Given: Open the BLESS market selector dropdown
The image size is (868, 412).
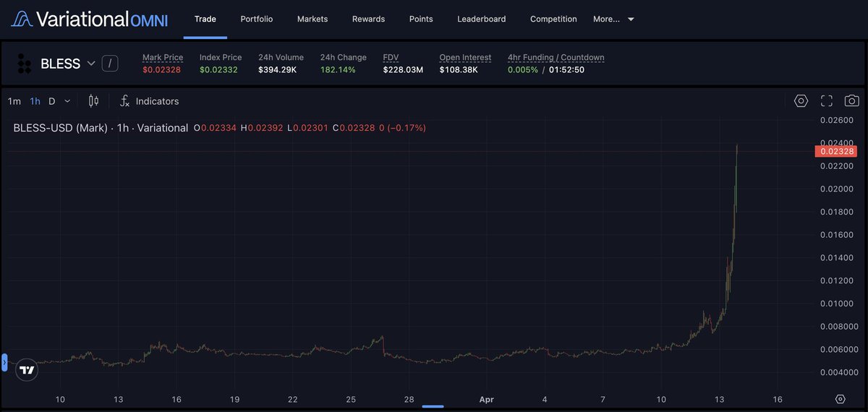Looking at the screenshot, I should (x=67, y=64).
